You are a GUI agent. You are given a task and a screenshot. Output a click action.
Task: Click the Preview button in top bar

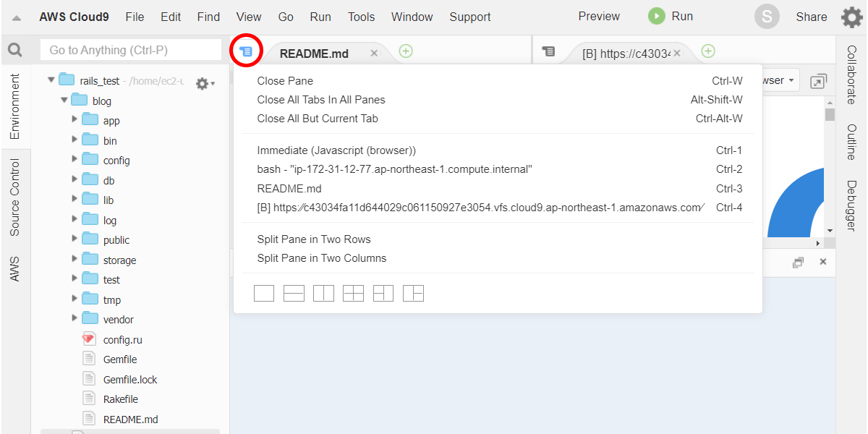tap(599, 16)
